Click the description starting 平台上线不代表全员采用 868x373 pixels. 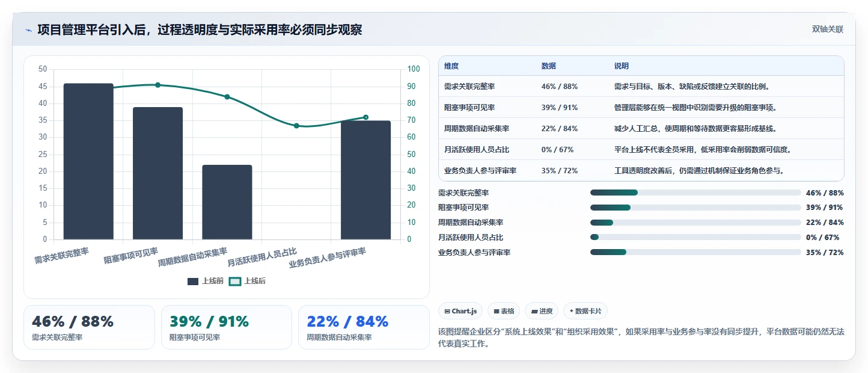click(x=703, y=150)
